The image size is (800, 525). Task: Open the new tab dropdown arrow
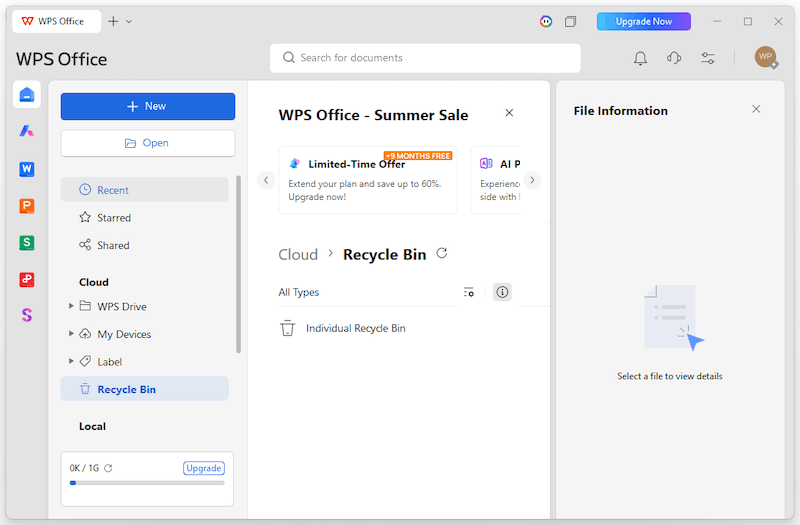click(x=129, y=21)
